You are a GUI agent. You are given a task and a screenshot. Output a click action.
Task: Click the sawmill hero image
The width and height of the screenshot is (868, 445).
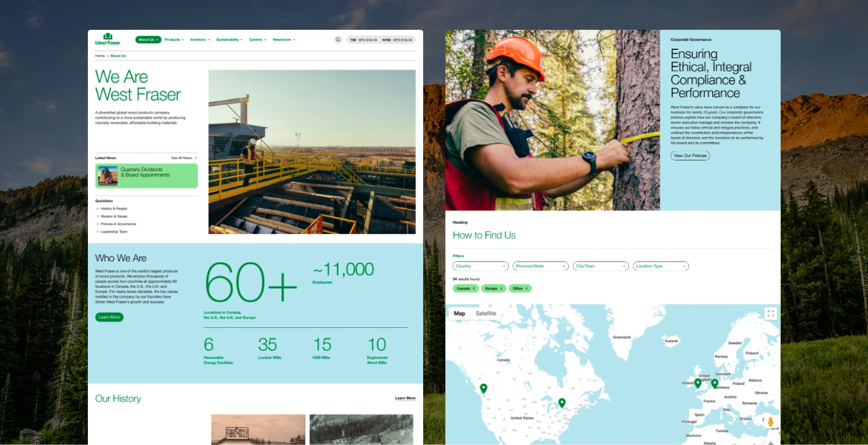pyautogui.click(x=312, y=152)
